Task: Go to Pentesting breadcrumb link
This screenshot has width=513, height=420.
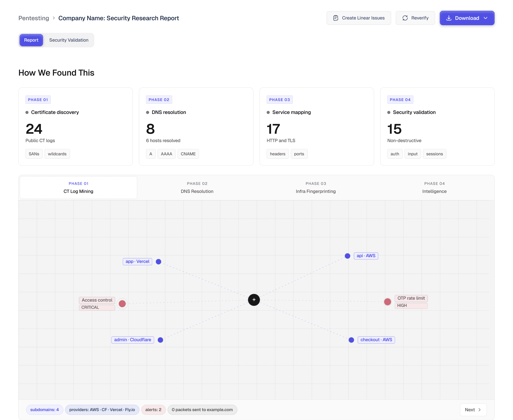Action: click(x=34, y=18)
